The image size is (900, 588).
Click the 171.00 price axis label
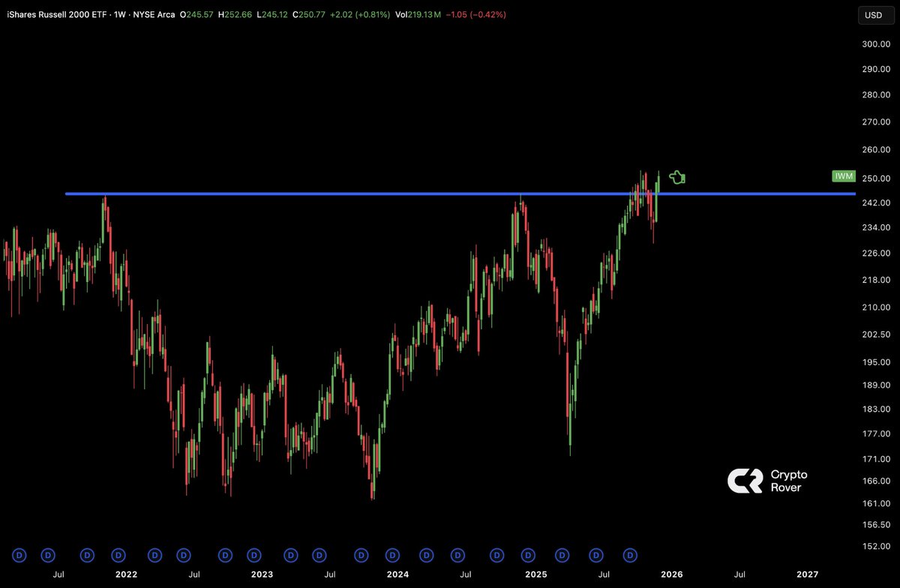click(x=876, y=460)
